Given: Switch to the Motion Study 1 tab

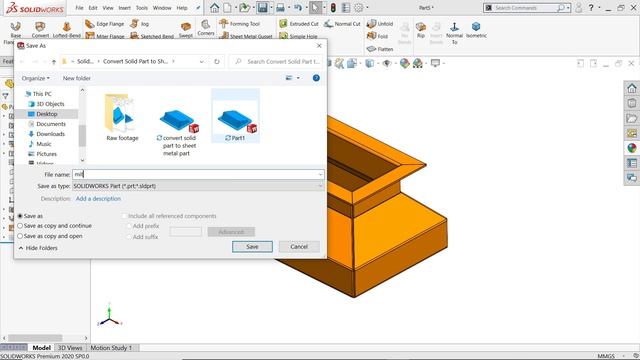Looking at the screenshot, I should click(111, 348).
